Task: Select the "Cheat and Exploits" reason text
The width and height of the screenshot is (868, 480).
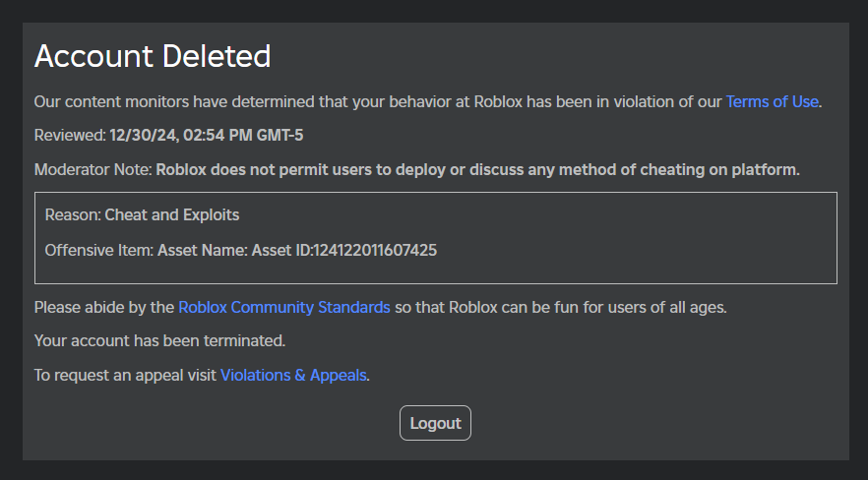Action: pyautogui.click(x=172, y=214)
